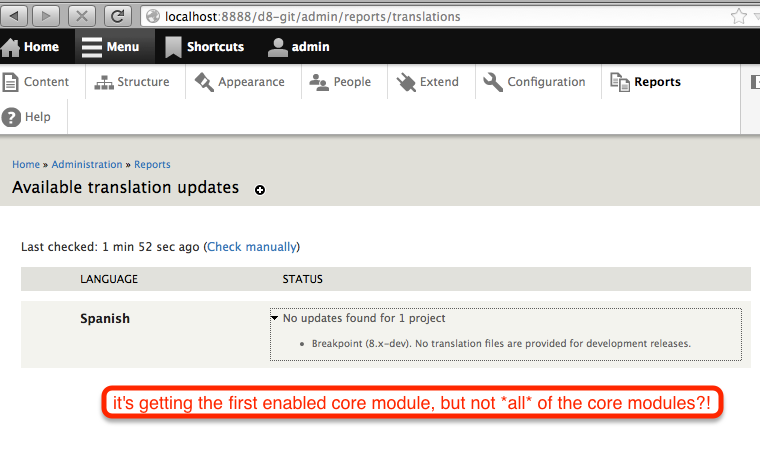
Task: Click the Last checked timestamp text
Action: [110, 247]
